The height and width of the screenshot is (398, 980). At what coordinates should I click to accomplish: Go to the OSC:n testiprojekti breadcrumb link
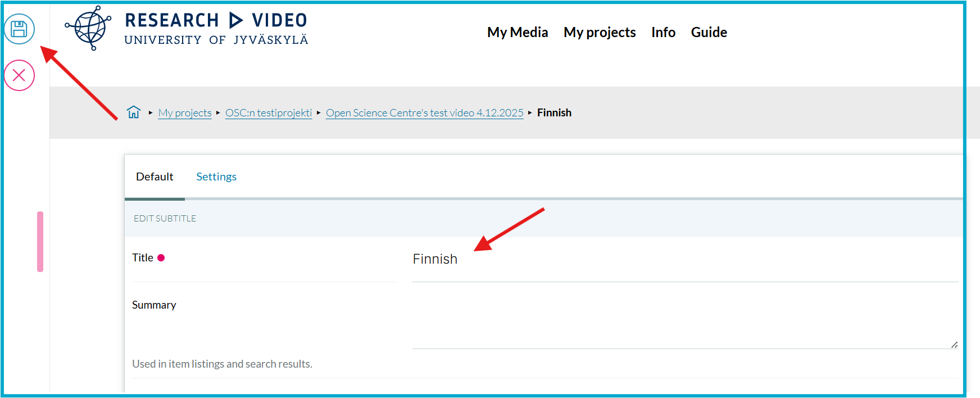point(269,113)
